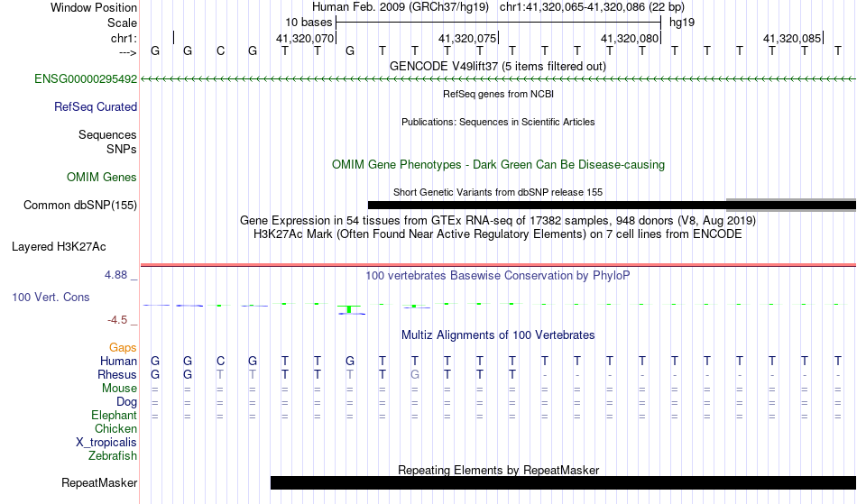Click 'Publications: Sequences in Scientific Articles' title
The image size is (857, 504).
pos(498,122)
